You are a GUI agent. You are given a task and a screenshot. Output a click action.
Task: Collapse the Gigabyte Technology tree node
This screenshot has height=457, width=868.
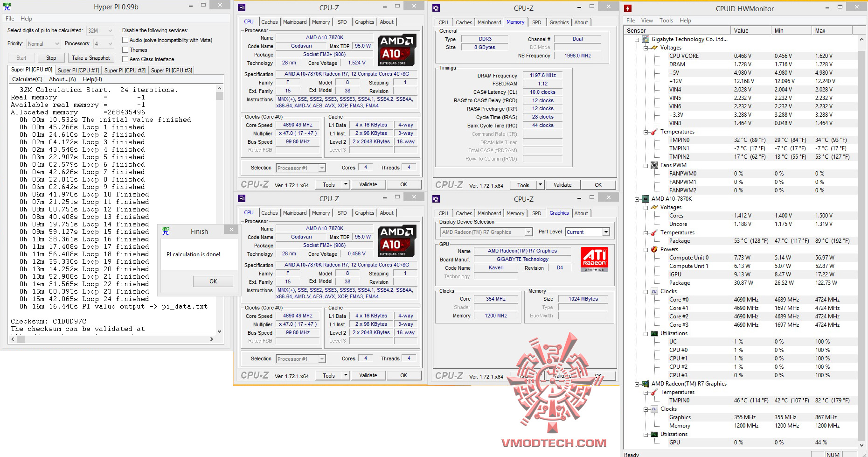pos(637,40)
